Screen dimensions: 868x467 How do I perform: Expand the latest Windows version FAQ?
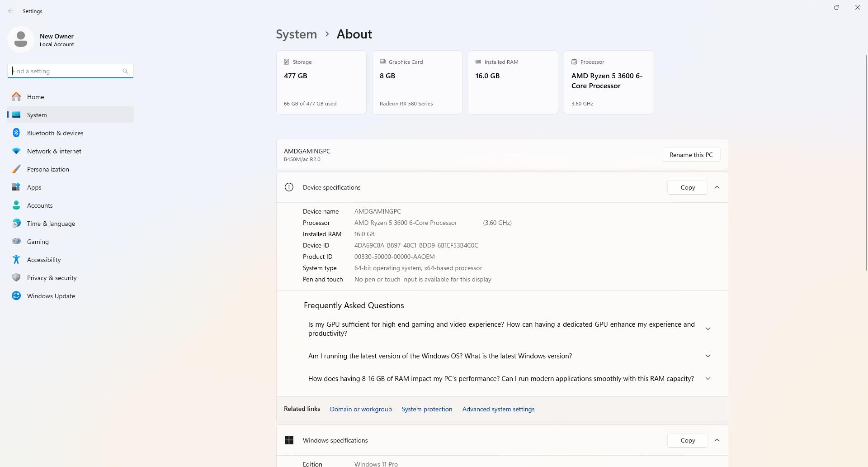click(708, 356)
